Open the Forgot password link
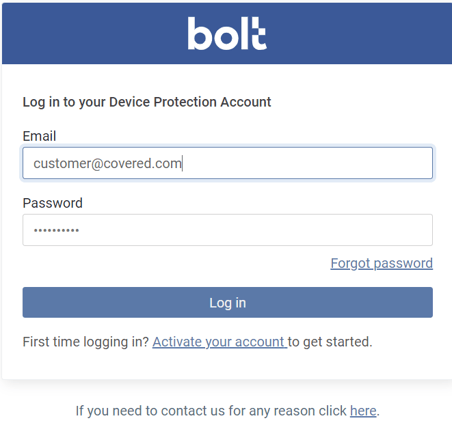The width and height of the screenshot is (452, 438). pyautogui.click(x=382, y=263)
